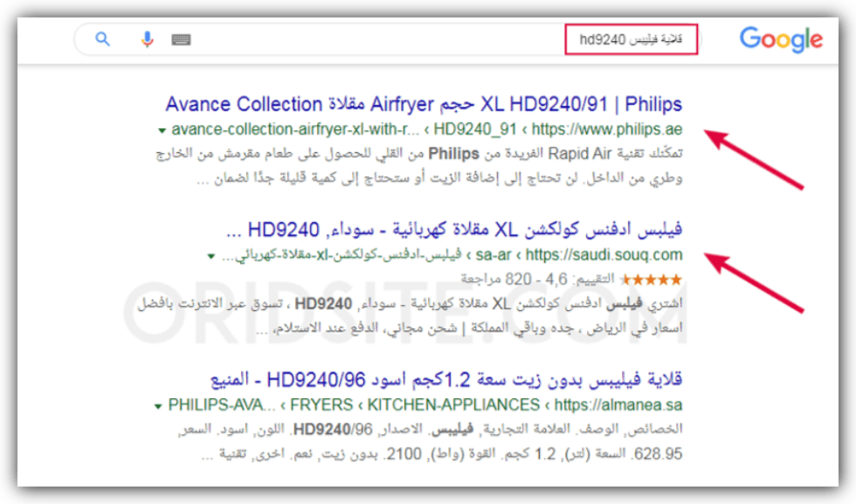Open HD9240/96 almanea result title
856x504 pixels.
tap(446, 379)
